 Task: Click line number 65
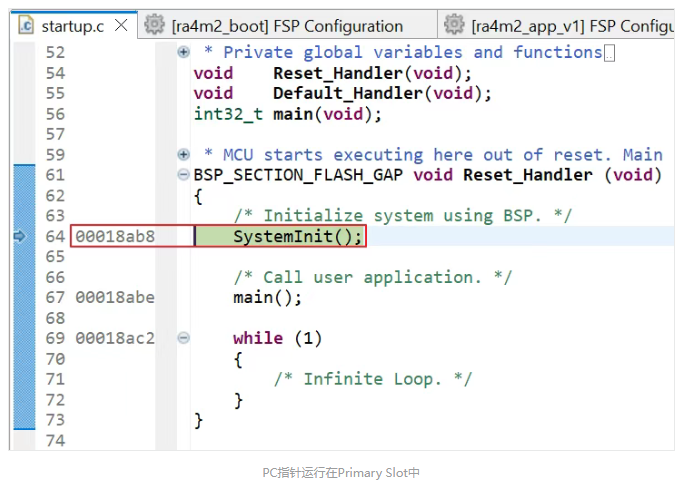tap(55, 257)
